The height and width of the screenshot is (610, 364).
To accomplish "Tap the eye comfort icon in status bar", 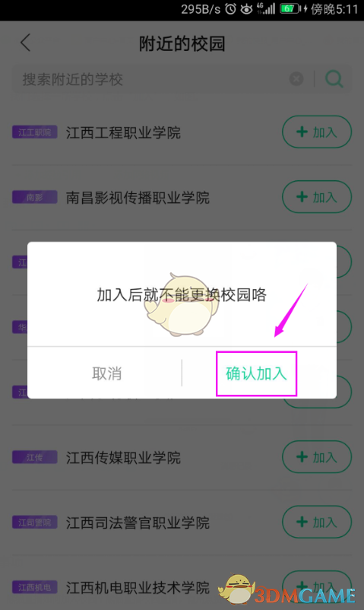I will pyautogui.click(x=246, y=8).
